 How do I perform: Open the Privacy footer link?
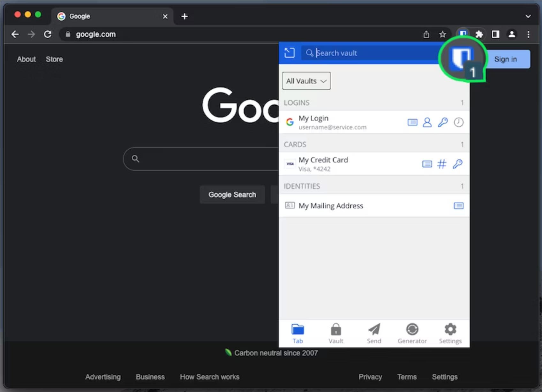370,377
